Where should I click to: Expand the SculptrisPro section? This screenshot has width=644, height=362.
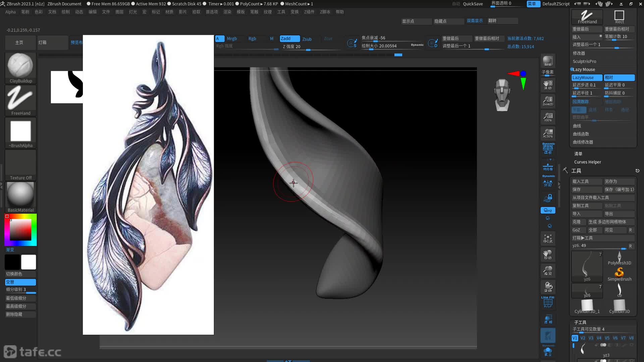coord(584,61)
